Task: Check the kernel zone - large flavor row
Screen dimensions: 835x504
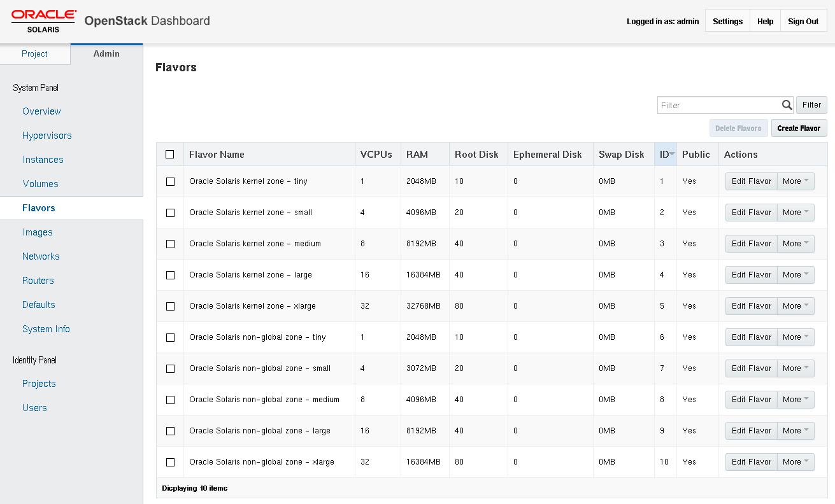Action: click(170, 275)
